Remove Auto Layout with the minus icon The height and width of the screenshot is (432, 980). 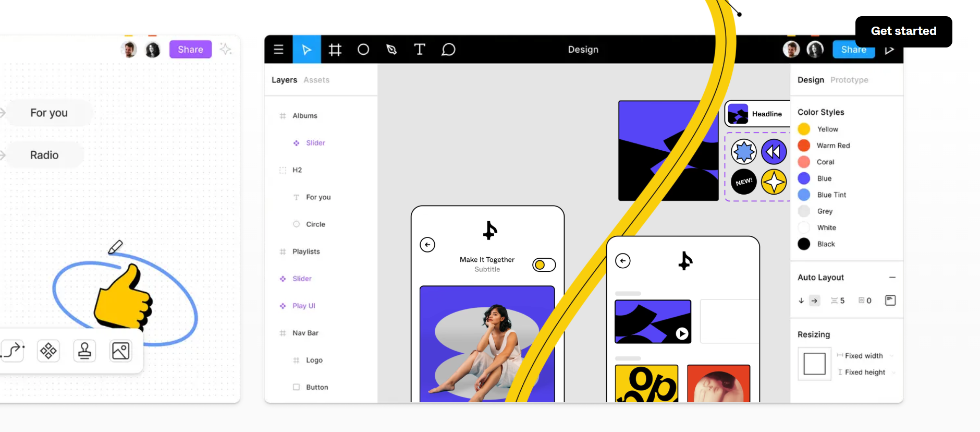892,278
